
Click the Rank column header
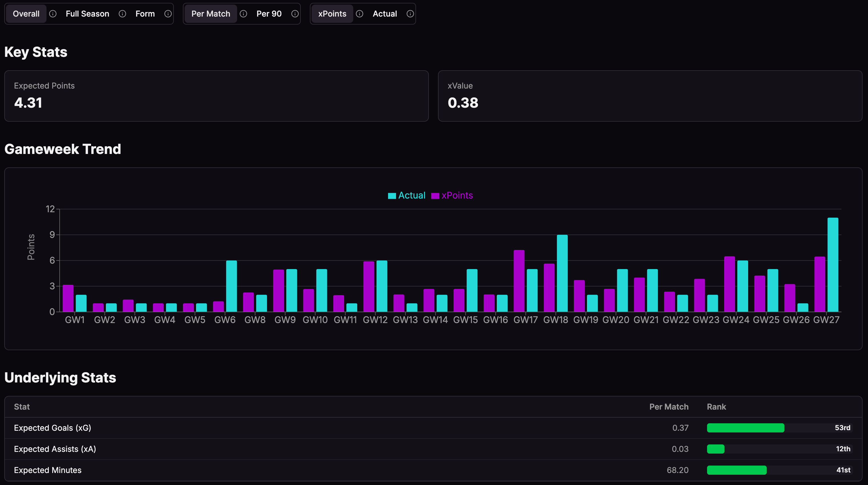tap(716, 407)
